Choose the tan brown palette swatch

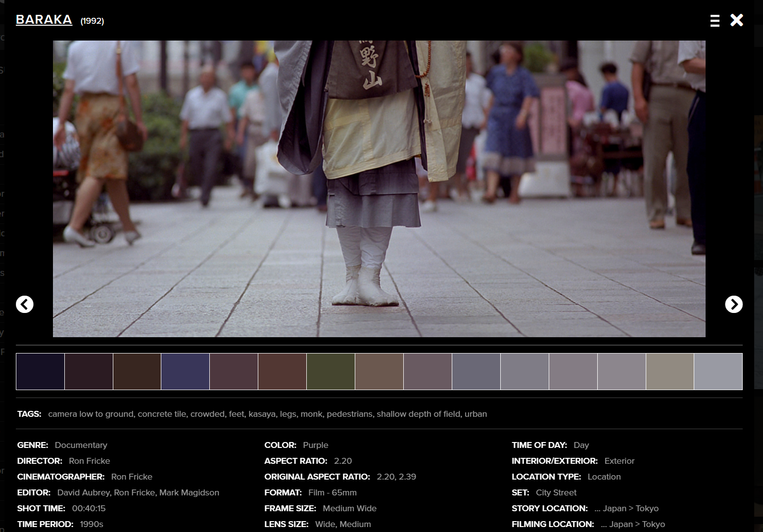pos(379,371)
